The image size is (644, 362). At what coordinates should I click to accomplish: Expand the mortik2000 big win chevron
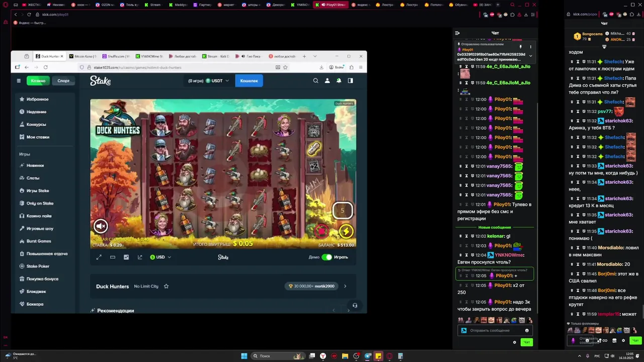click(x=345, y=286)
